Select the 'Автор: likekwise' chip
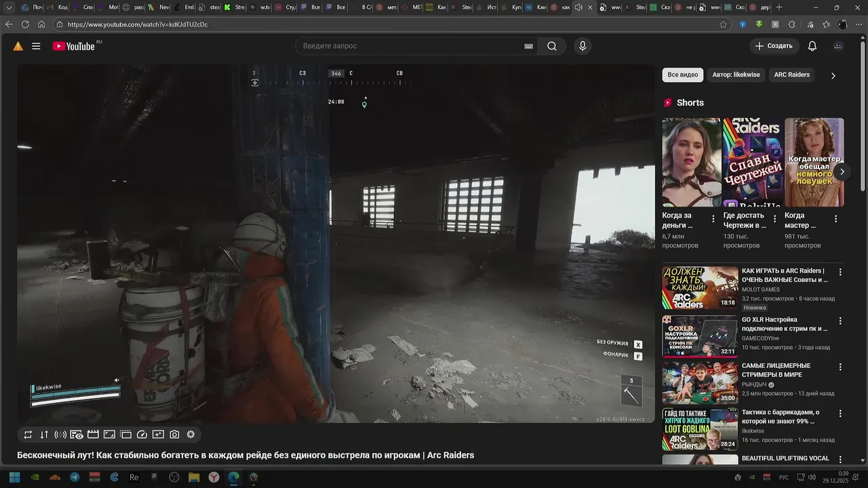This screenshot has width=868, height=488. coord(736,75)
